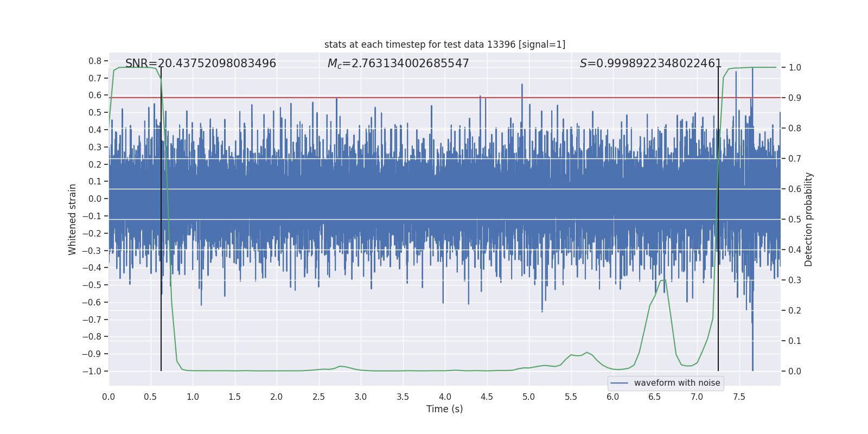Click the 'Time (s)' x-axis label
Screen dimensions: 868x434
(444, 409)
